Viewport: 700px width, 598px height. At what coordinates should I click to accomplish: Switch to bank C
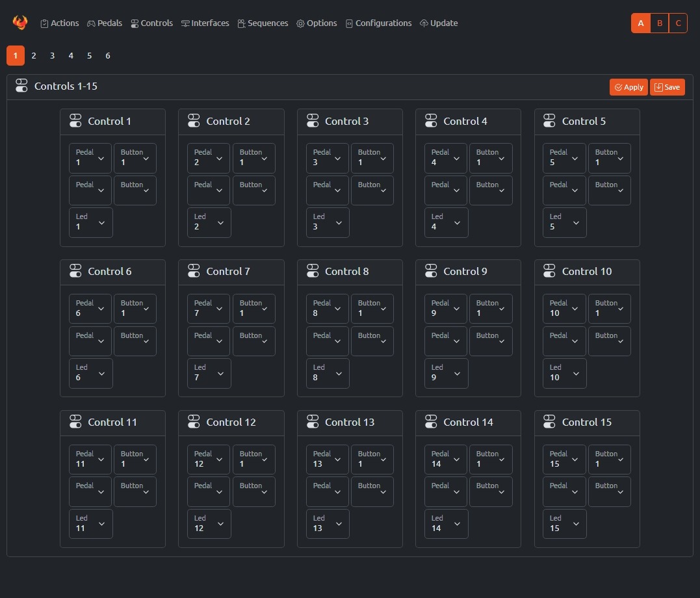point(678,23)
